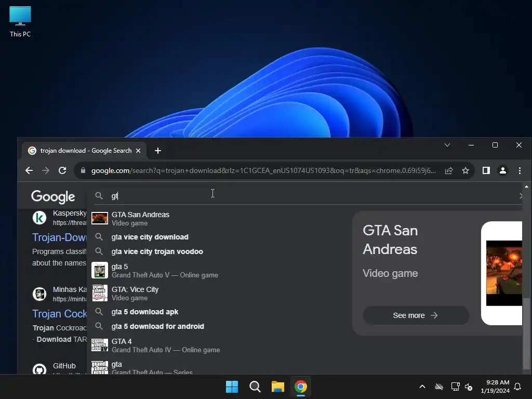Open the Chrome three-dot menu
The height and width of the screenshot is (399, 532).
pos(520,170)
